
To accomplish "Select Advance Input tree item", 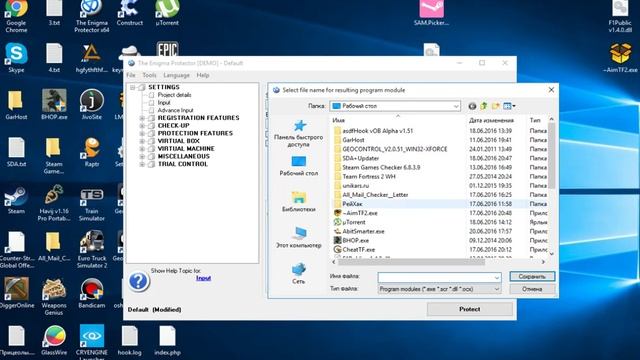I will pos(176,110).
